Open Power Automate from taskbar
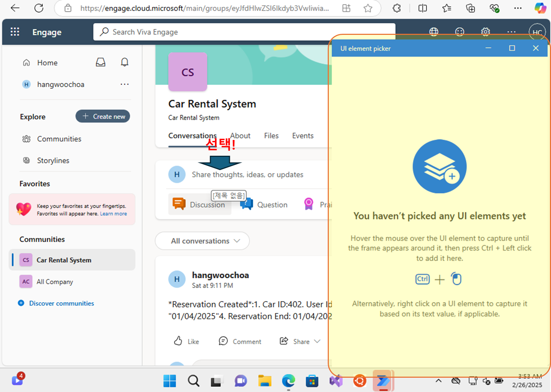 [383, 381]
